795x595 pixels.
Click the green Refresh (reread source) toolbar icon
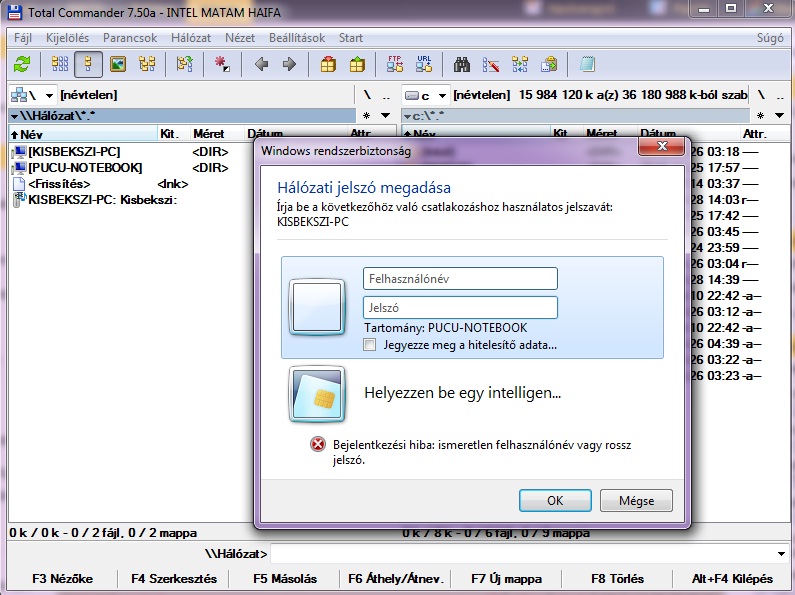(x=22, y=64)
